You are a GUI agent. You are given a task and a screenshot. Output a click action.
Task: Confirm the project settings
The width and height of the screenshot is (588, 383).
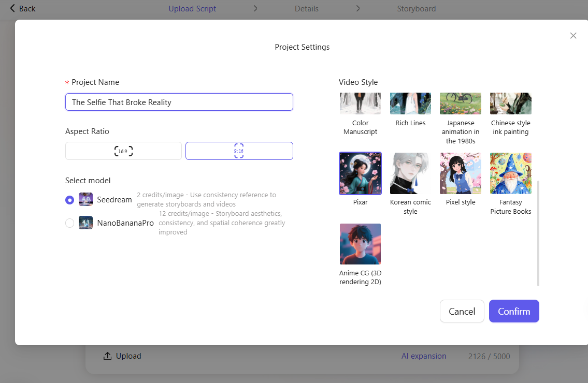tap(514, 311)
